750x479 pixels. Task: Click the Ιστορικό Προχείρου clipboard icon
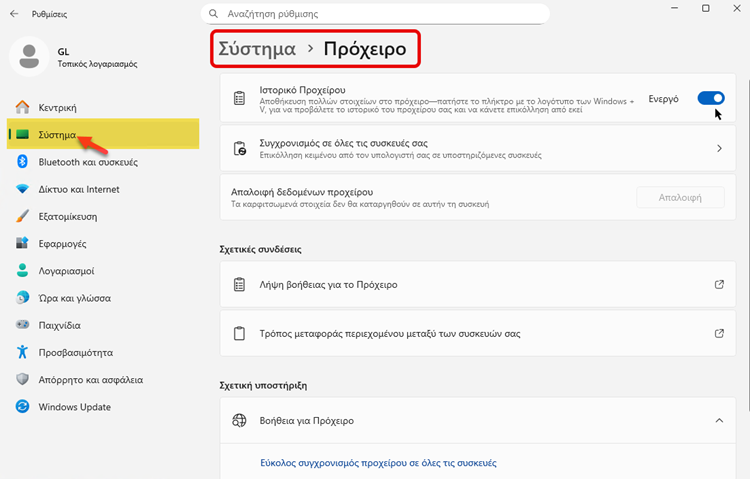click(x=239, y=98)
